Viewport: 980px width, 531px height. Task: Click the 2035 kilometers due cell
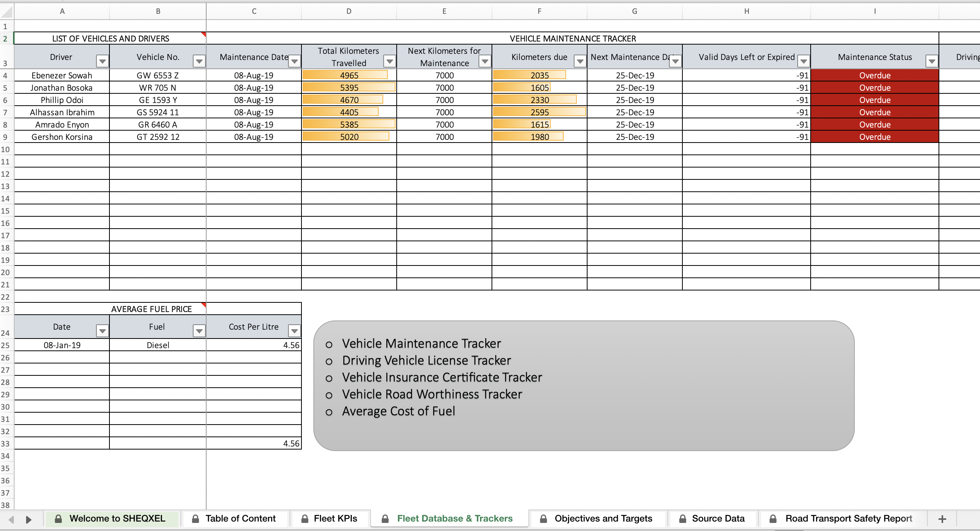540,75
